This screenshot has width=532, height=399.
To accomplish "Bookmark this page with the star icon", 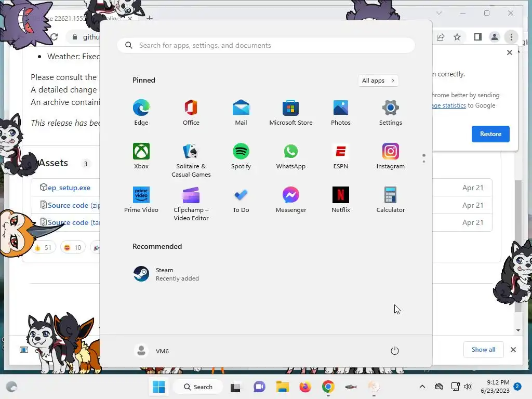I will pyautogui.click(x=457, y=37).
